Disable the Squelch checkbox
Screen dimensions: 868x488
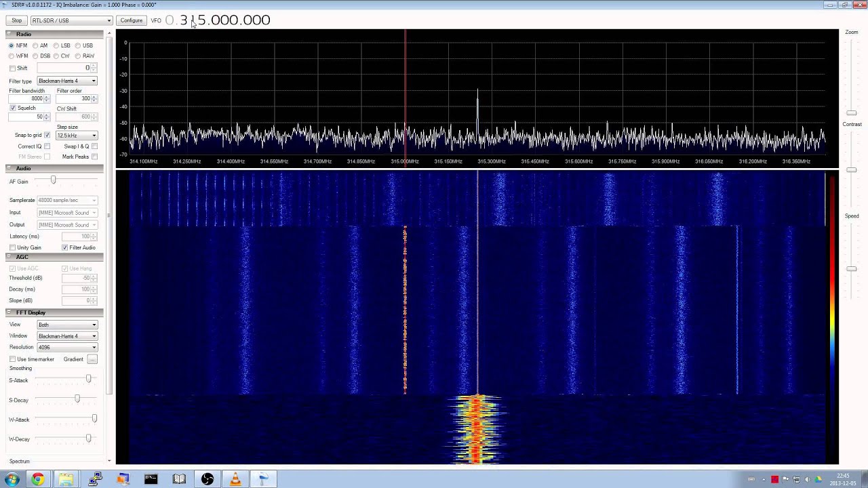tap(13, 108)
